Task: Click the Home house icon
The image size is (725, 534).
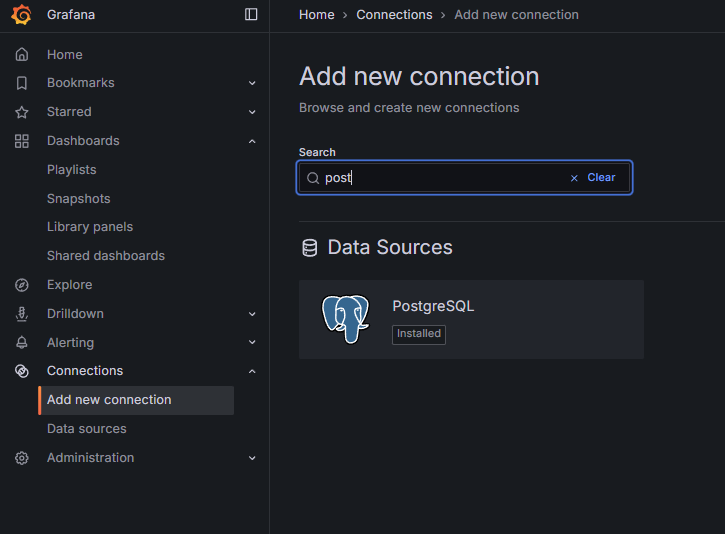Action: [22, 54]
